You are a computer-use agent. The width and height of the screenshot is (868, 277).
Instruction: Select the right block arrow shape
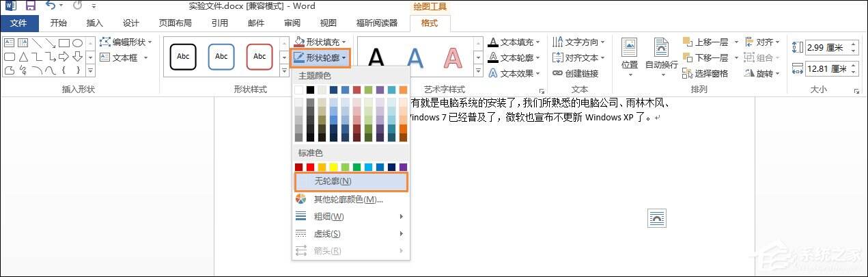point(63,56)
